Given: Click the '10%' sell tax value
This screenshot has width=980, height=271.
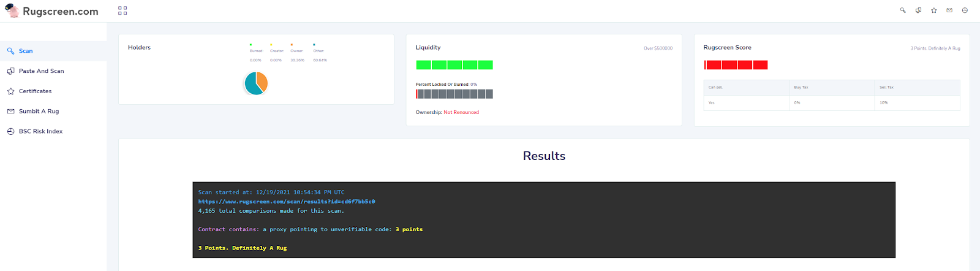Looking at the screenshot, I should [884, 102].
